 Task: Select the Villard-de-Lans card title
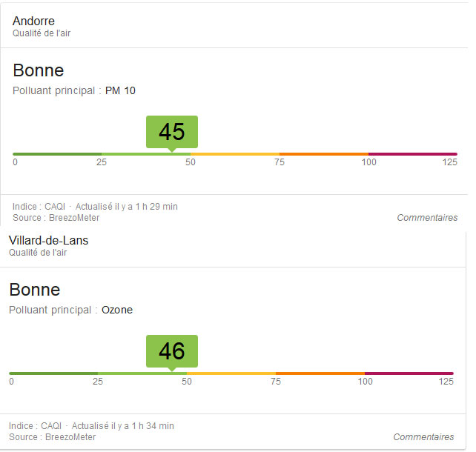[48, 240]
